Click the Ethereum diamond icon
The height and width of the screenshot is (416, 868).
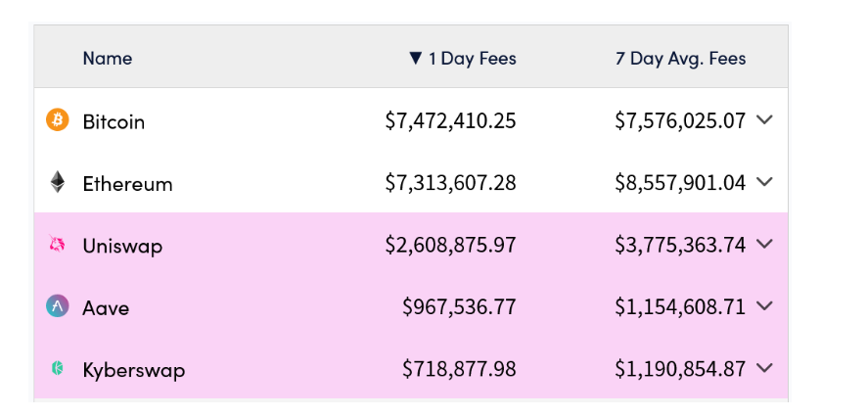tap(58, 182)
